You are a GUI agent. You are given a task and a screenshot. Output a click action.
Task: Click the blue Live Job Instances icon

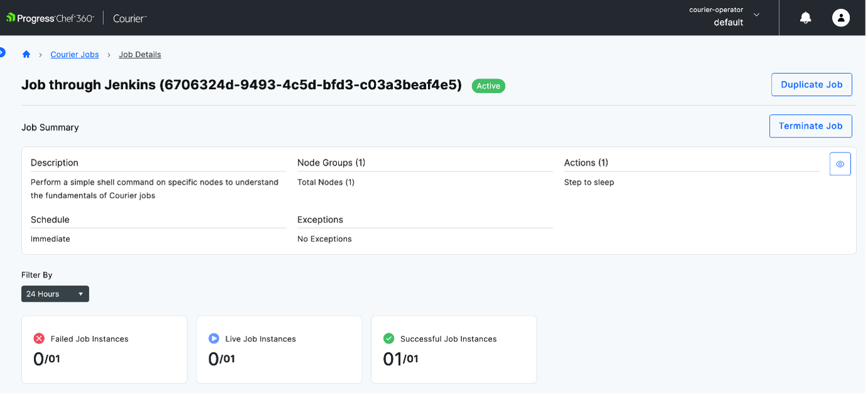coord(214,338)
